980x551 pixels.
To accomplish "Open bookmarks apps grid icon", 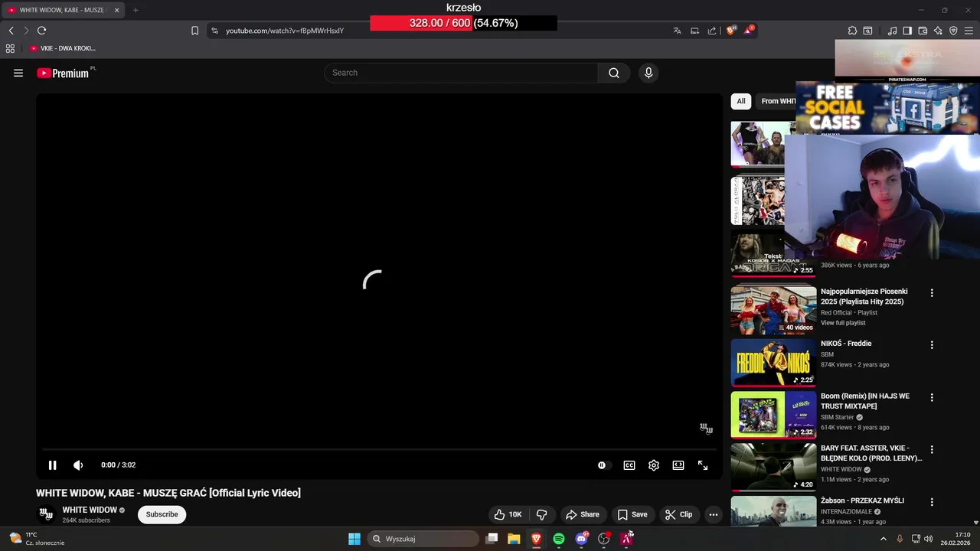I will pos(10,48).
